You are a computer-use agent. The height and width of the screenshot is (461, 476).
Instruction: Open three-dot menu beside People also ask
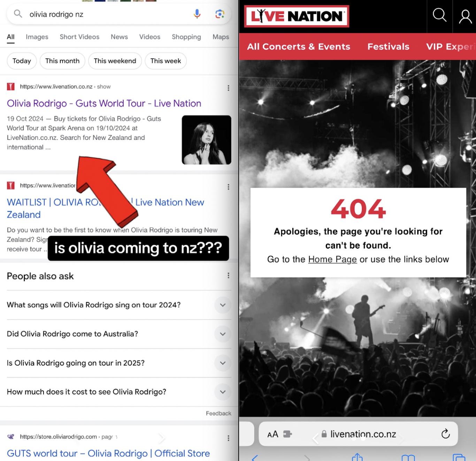click(228, 275)
